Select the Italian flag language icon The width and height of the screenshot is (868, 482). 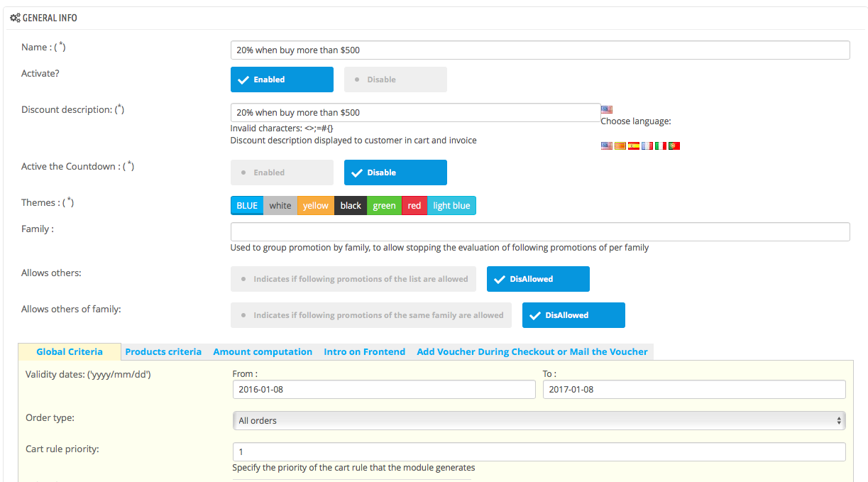point(660,146)
